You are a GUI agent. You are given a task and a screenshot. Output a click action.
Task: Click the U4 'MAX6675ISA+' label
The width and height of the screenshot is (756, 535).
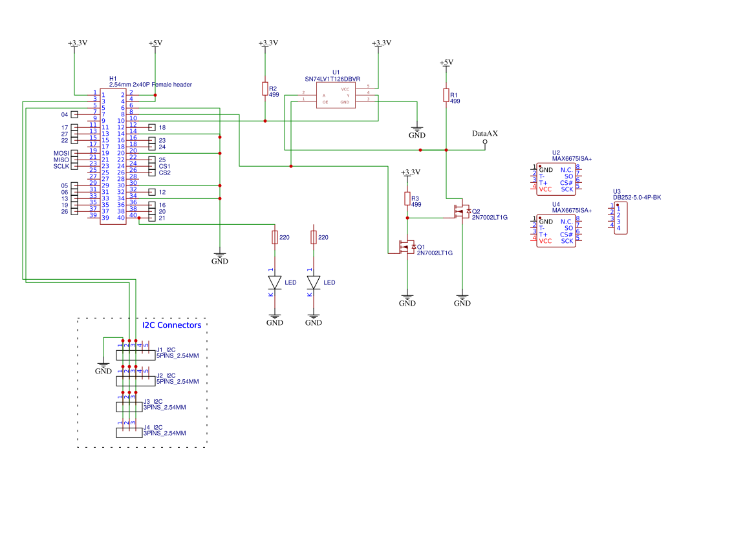tap(572, 211)
